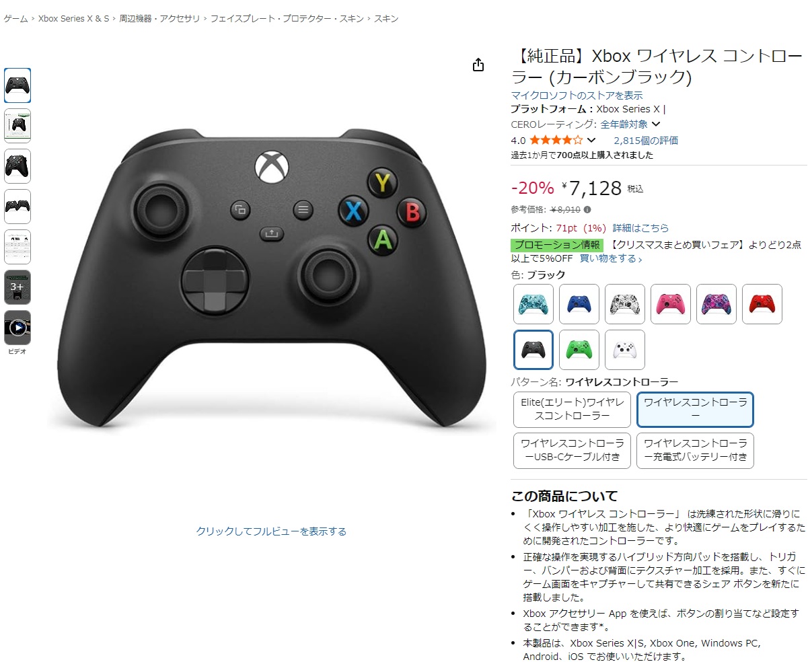Choose the USB-C cable bundle option
This screenshot has width=812, height=662.
573,450
